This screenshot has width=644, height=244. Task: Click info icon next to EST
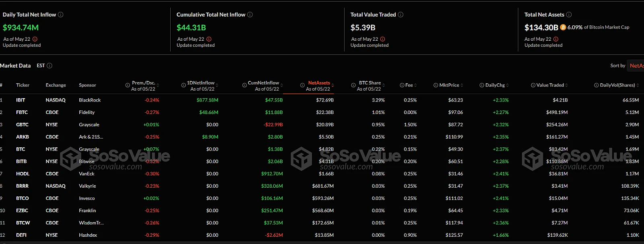click(x=50, y=66)
